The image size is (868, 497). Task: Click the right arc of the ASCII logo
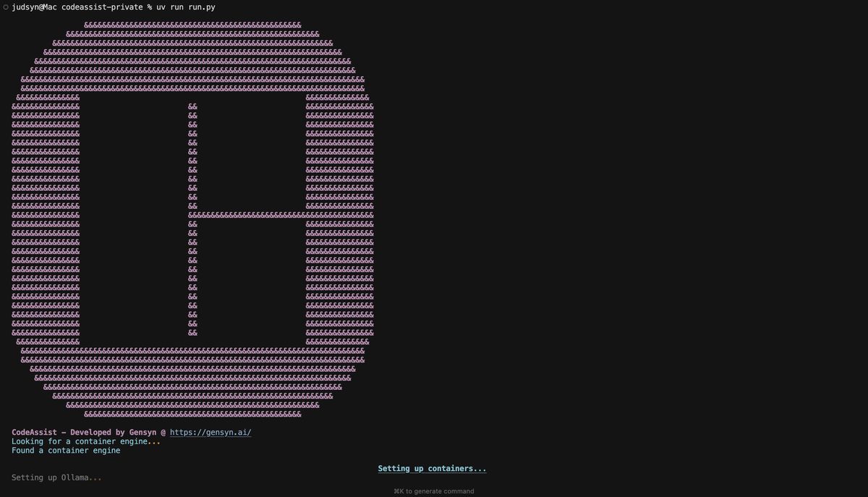[x=340, y=217]
